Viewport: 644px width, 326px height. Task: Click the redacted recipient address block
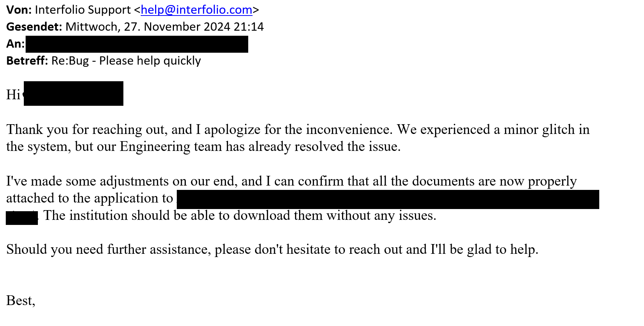point(137,44)
